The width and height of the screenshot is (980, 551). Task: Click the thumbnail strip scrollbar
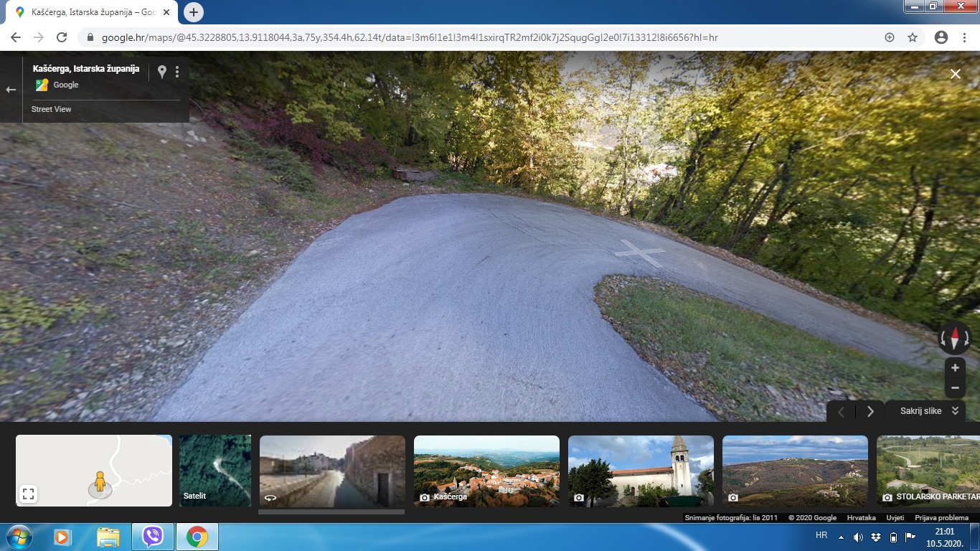point(331,512)
